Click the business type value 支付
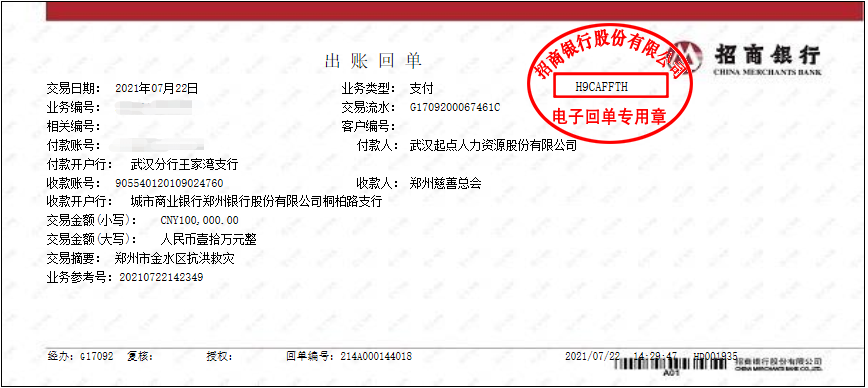The width and height of the screenshot is (868, 388). point(421,89)
